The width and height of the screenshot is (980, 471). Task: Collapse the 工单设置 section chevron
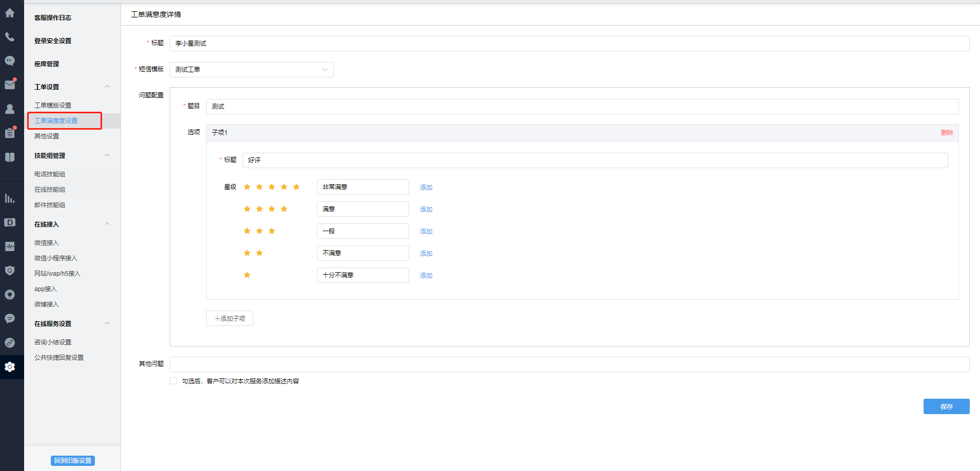(x=107, y=87)
